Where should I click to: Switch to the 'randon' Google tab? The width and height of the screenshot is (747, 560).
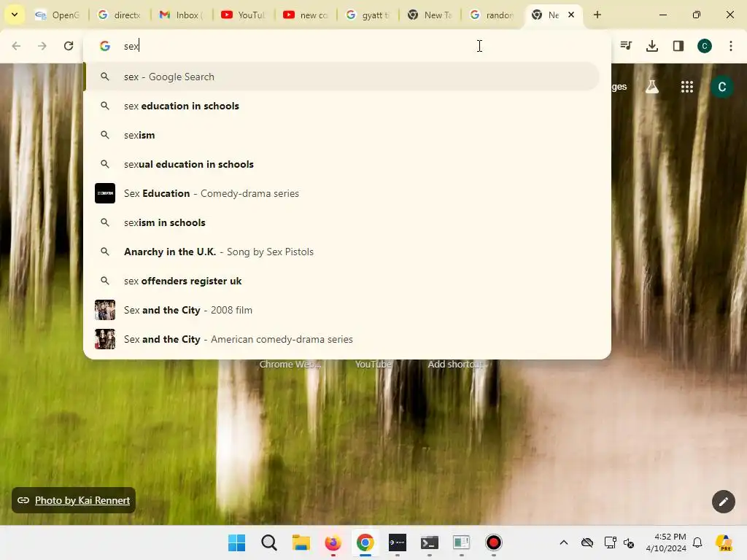pos(491,15)
